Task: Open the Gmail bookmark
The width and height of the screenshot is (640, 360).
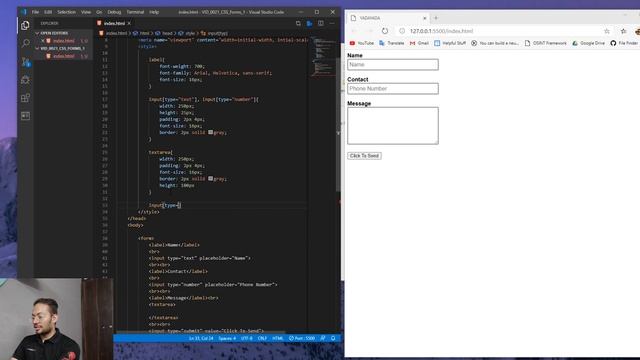Action: point(419,43)
